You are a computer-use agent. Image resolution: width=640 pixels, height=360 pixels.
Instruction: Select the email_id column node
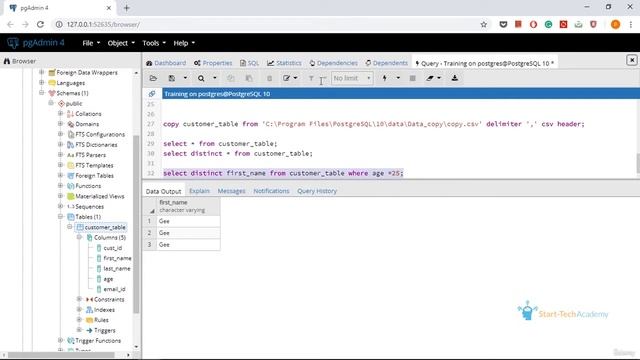(x=114, y=289)
